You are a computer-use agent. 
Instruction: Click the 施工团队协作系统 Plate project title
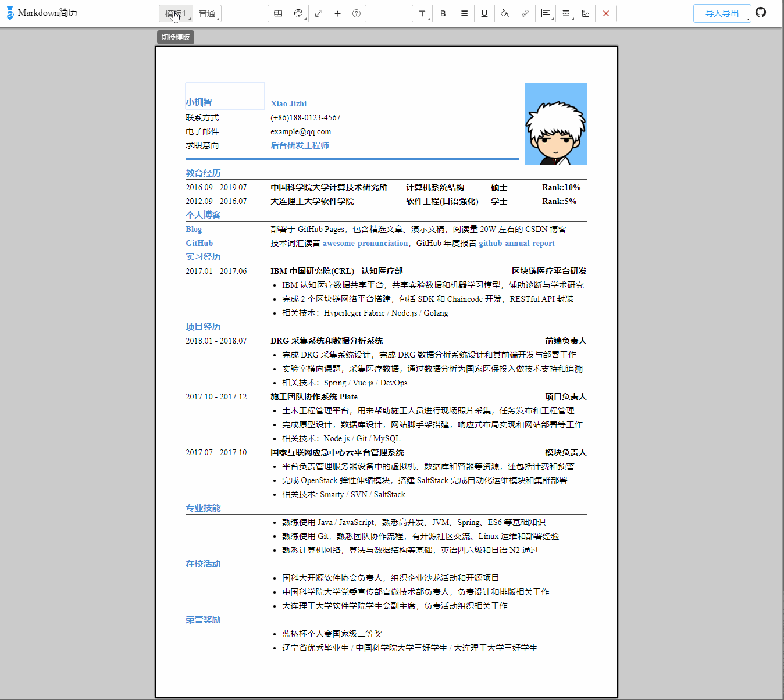tap(314, 397)
